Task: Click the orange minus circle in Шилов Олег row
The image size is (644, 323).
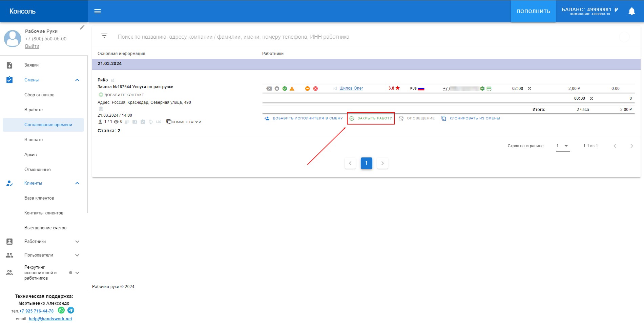Action: [307, 89]
